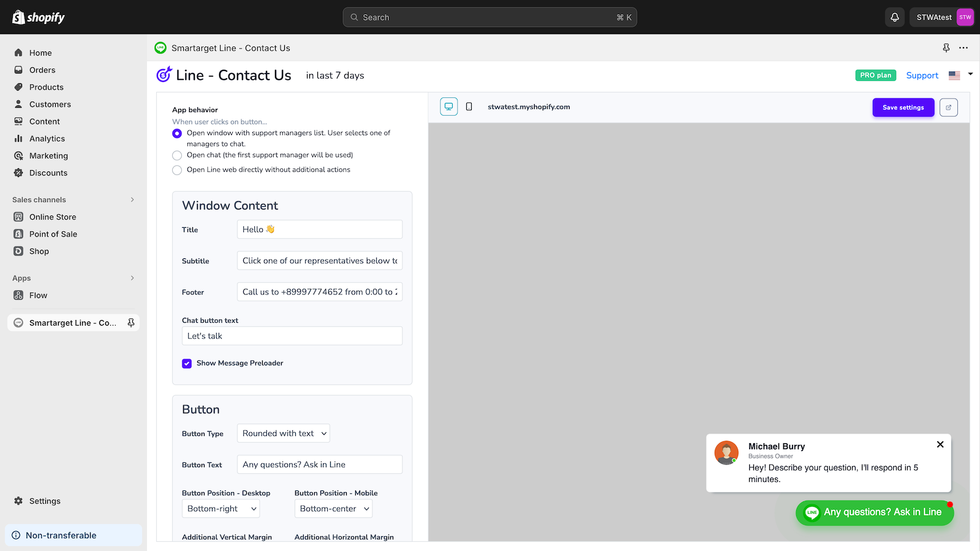Click the Chat button text input field

(292, 336)
